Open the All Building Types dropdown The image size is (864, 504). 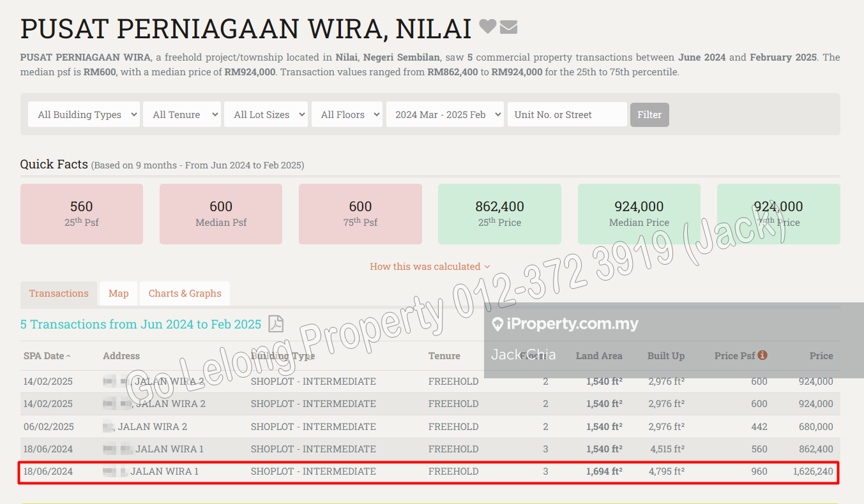(x=84, y=115)
